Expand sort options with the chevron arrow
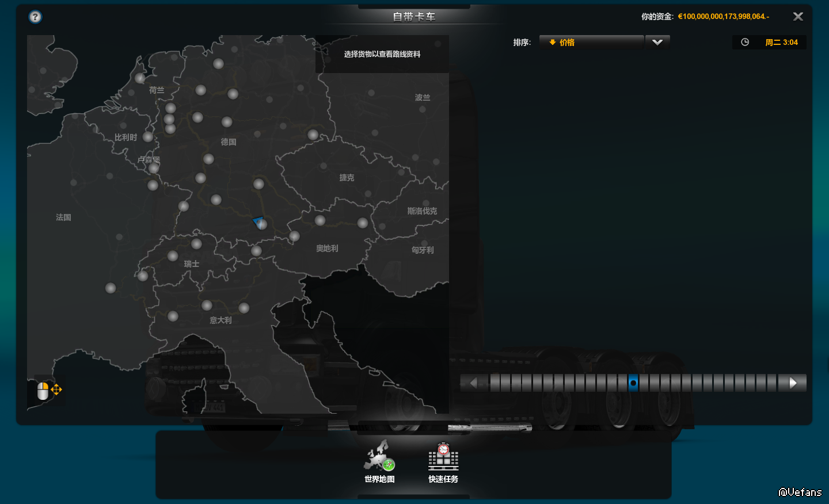 [657, 42]
